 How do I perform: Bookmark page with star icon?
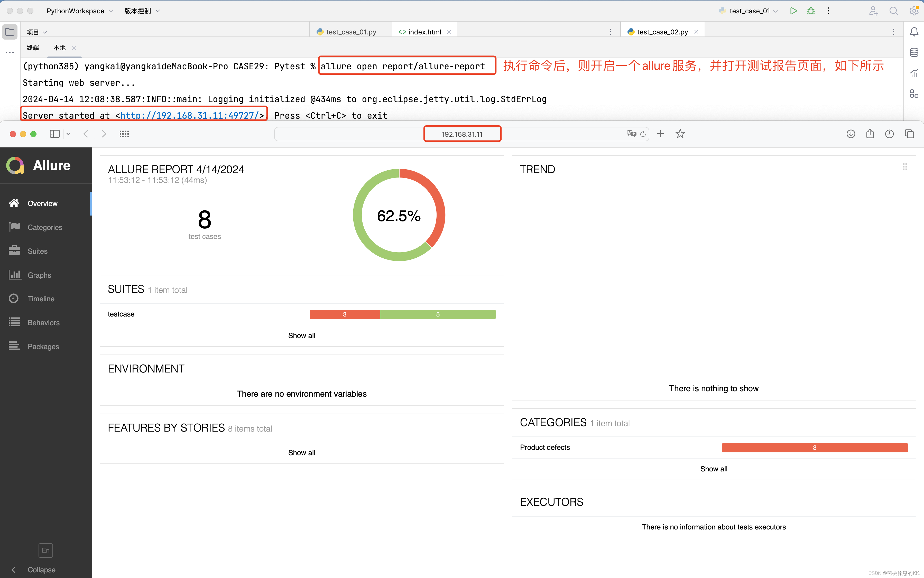680,134
